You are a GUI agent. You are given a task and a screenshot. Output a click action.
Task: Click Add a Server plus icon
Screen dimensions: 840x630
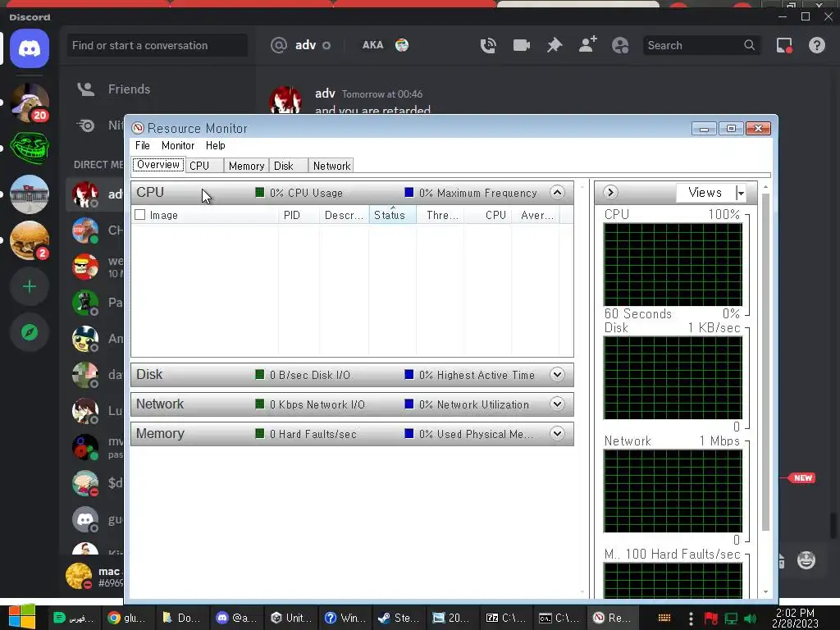pyautogui.click(x=30, y=286)
